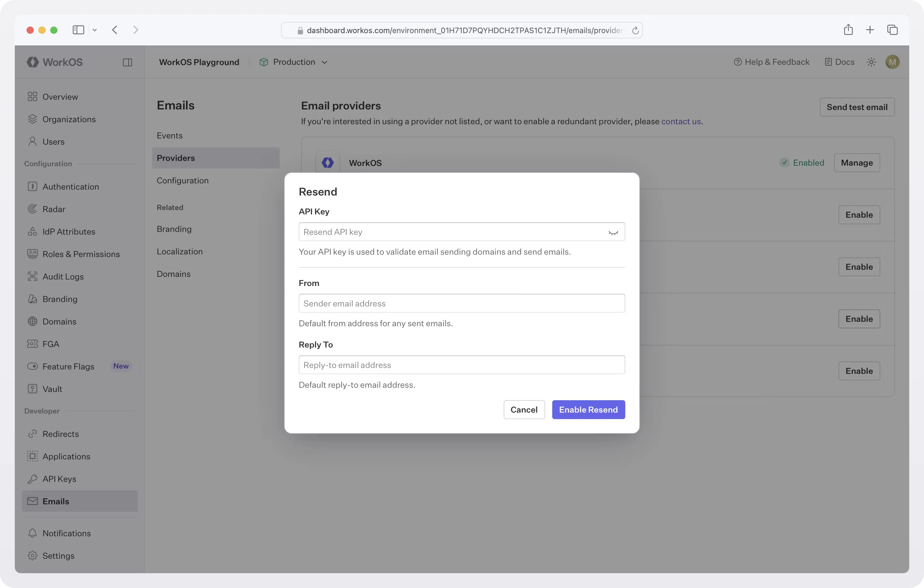
Task: Open the user avatar menu
Action: pos(892,62)
